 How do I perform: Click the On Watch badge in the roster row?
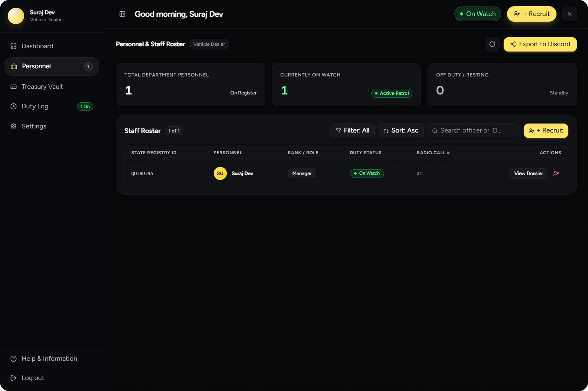[x=367, y=173]
